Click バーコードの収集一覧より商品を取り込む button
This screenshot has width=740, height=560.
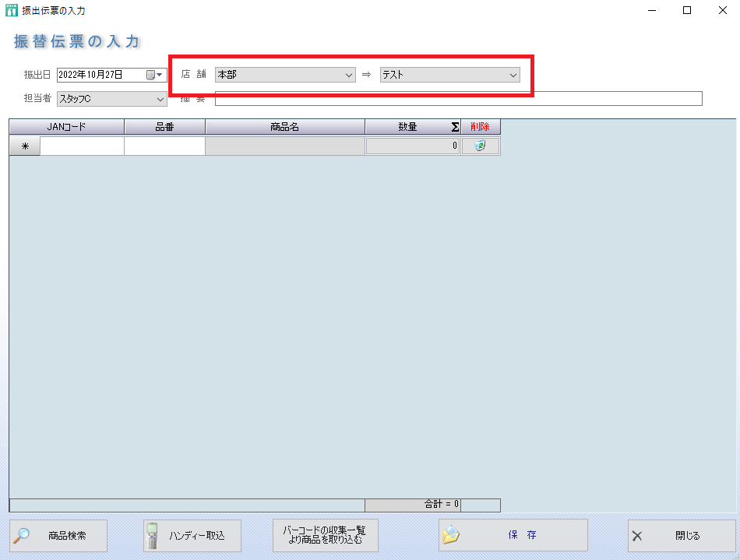[325, 535]
